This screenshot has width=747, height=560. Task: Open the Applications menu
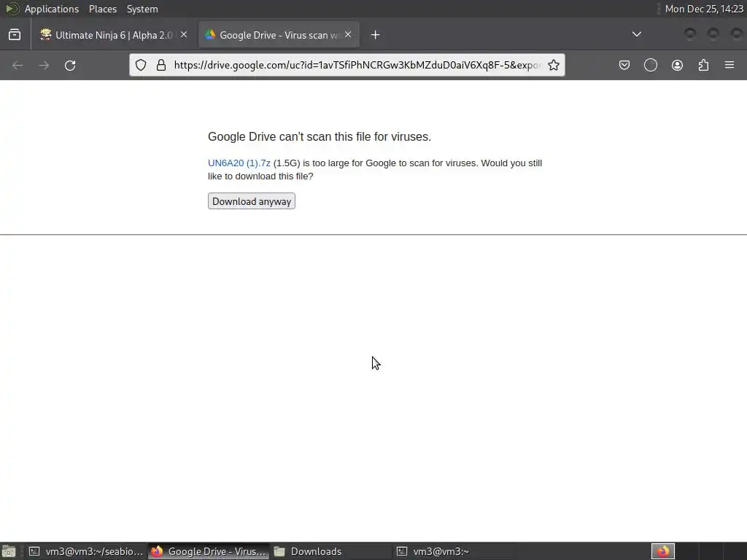click(52, 9)
